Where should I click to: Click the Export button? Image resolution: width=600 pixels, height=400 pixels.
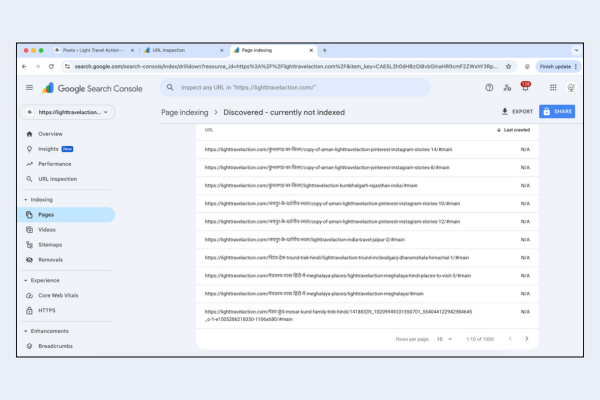pyautogui.click(x=518, y=112)
